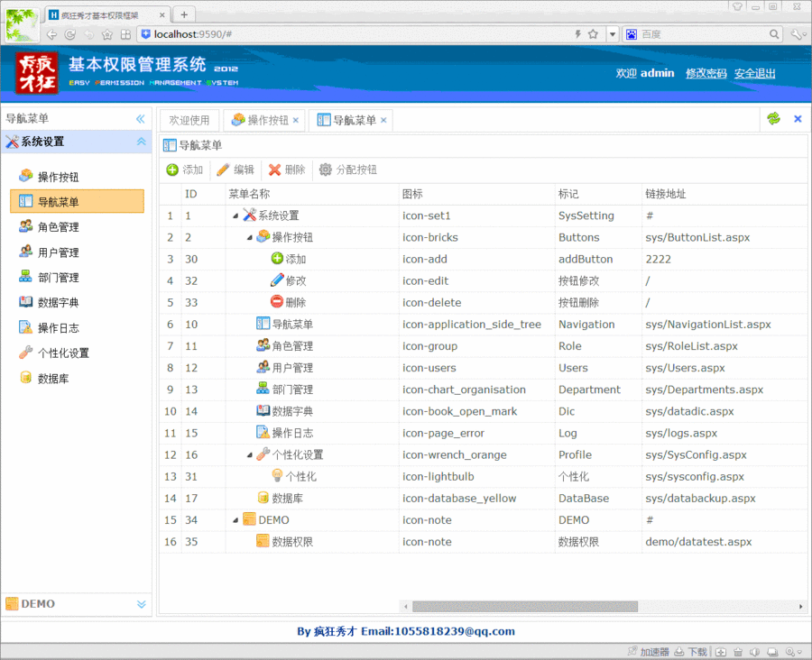
Task: Select the 部门管理 row in the grid
Action: (483, 390)
